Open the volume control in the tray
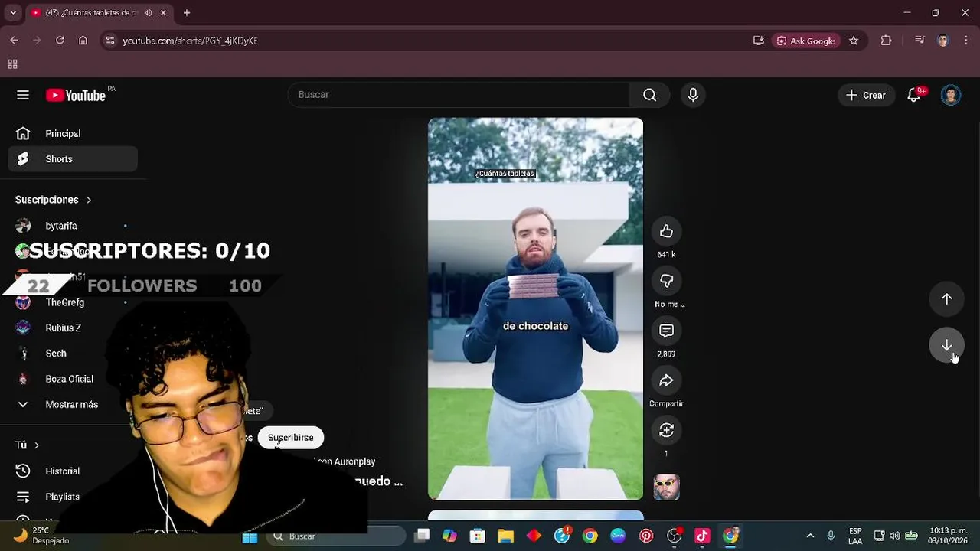This screenshot has width=980, height=551. 894,536
